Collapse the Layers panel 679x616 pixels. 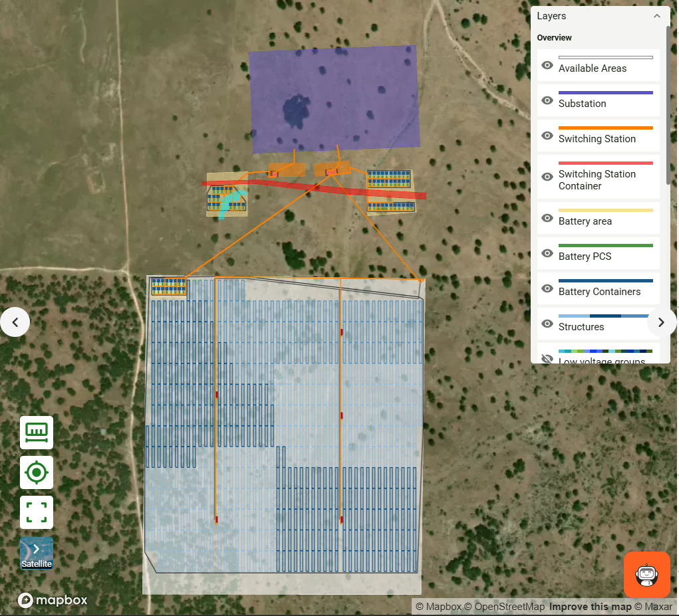pos(657,16)
